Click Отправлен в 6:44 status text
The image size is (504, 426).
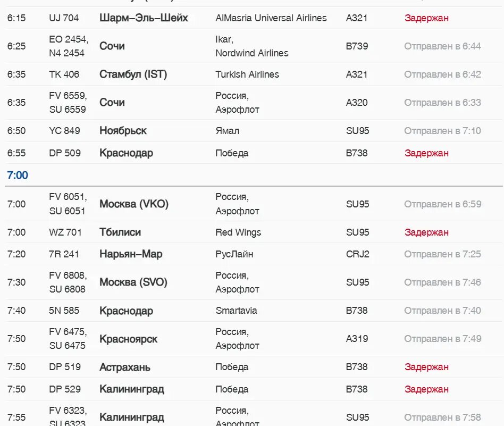coord(442,46)
